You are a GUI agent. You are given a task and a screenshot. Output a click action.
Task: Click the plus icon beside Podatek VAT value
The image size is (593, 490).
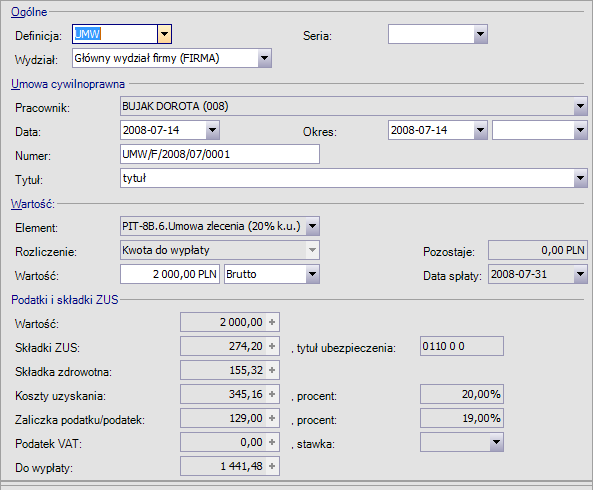tap(272, 442)
